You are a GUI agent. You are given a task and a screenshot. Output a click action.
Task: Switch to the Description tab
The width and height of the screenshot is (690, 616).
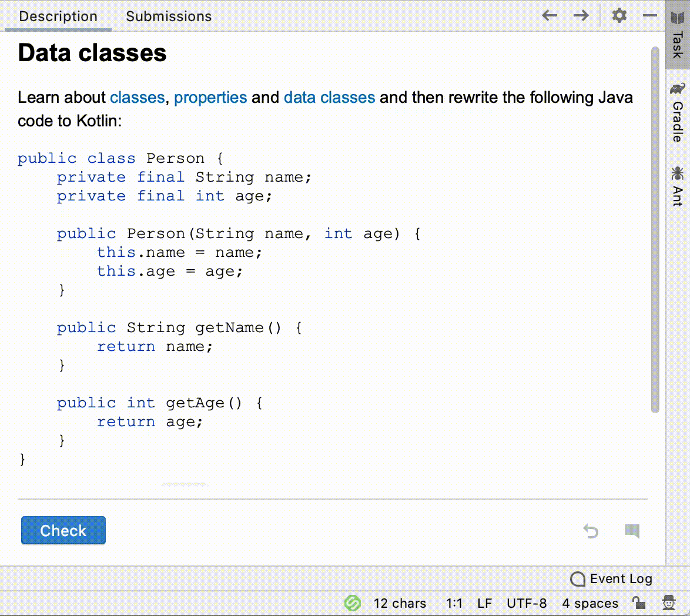click(58, 16)
